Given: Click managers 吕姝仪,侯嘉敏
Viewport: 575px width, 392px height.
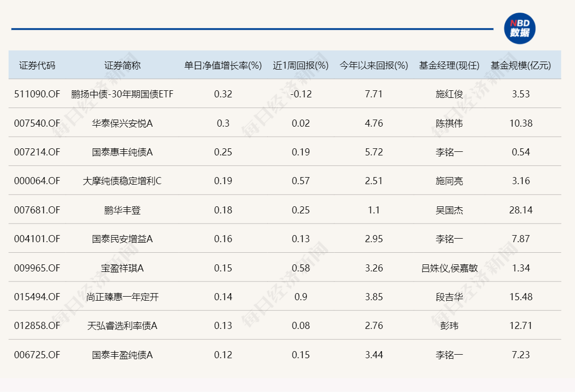Looking at the screenshot, I should point(449,268).
